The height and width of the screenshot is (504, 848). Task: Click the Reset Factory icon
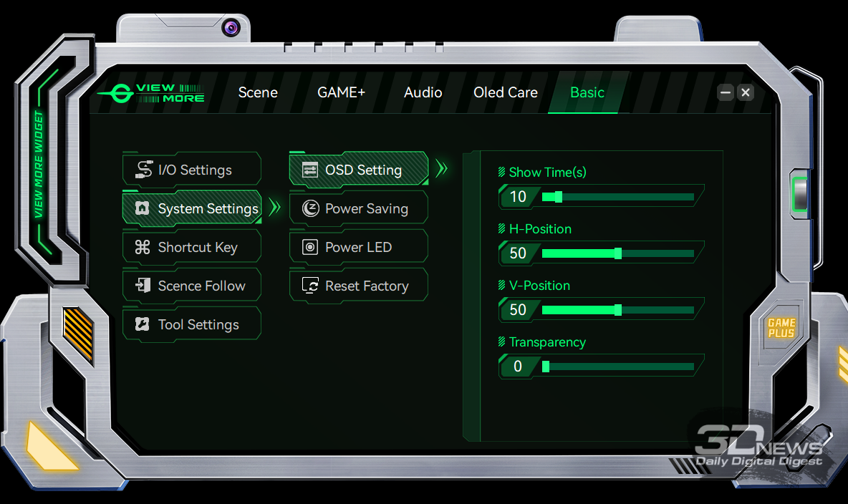tap(310, 286)
